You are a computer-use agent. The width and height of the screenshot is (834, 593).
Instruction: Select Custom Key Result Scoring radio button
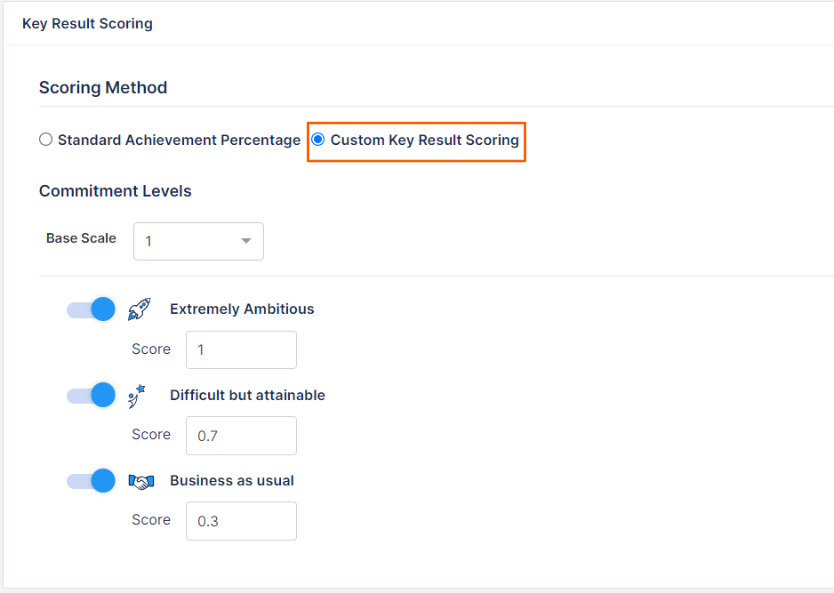click(318, 140)
